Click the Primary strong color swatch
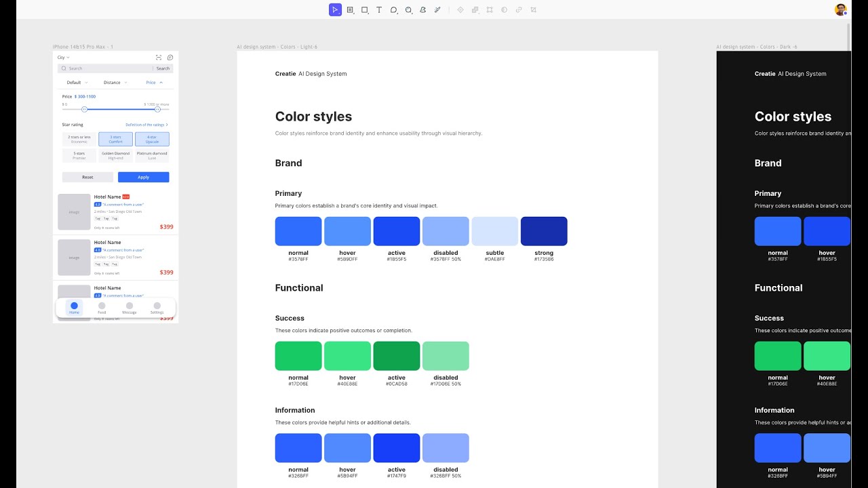The image size is (868, 488). [544, 231]
